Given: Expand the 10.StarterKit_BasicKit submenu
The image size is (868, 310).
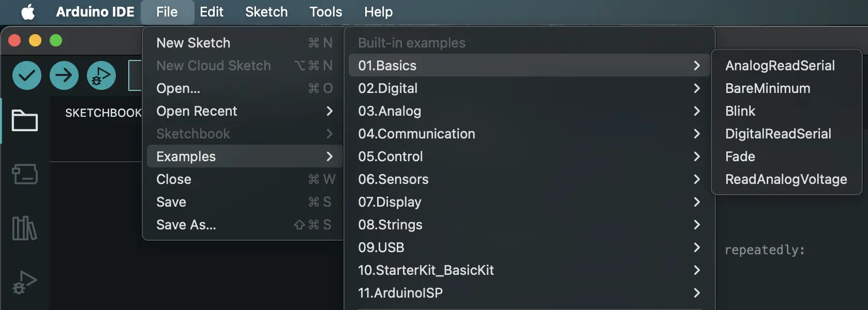Looking at the screenshot, I should pos(426,270).
